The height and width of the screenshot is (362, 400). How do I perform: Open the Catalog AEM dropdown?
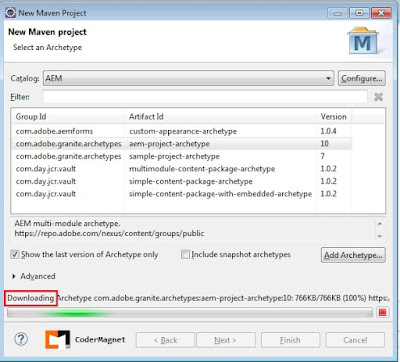[188, 78]
